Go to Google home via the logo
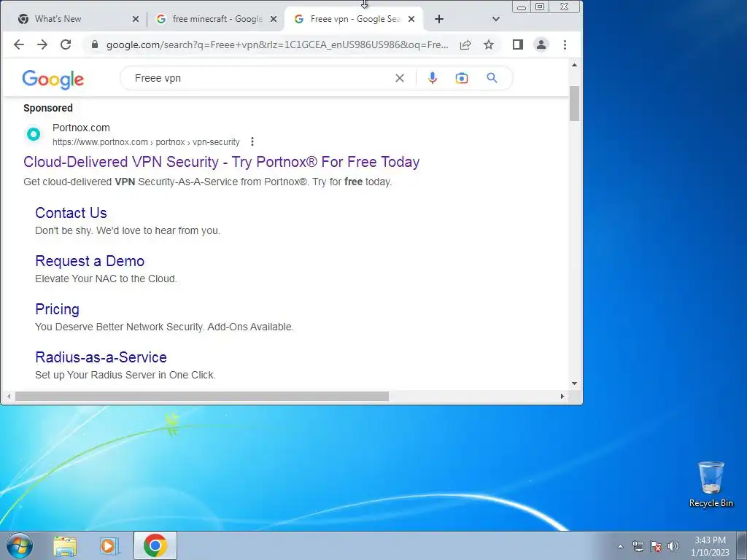 coord(53,79)
